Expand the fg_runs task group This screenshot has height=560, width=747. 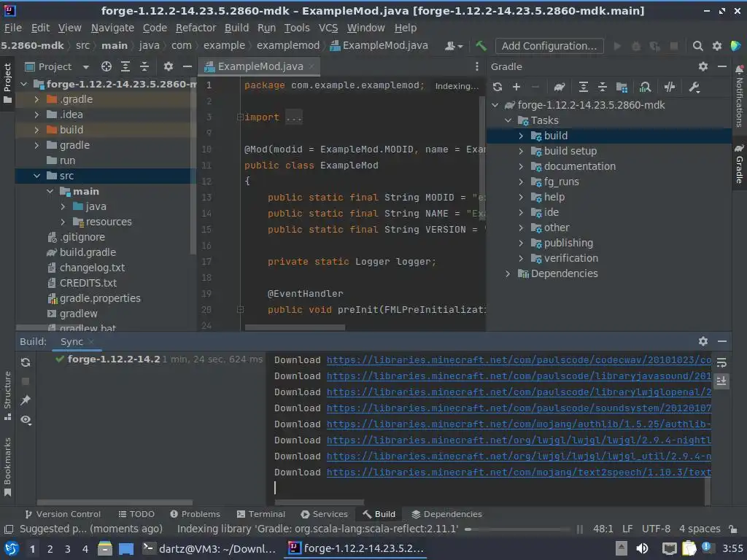(x=521, y=182)
